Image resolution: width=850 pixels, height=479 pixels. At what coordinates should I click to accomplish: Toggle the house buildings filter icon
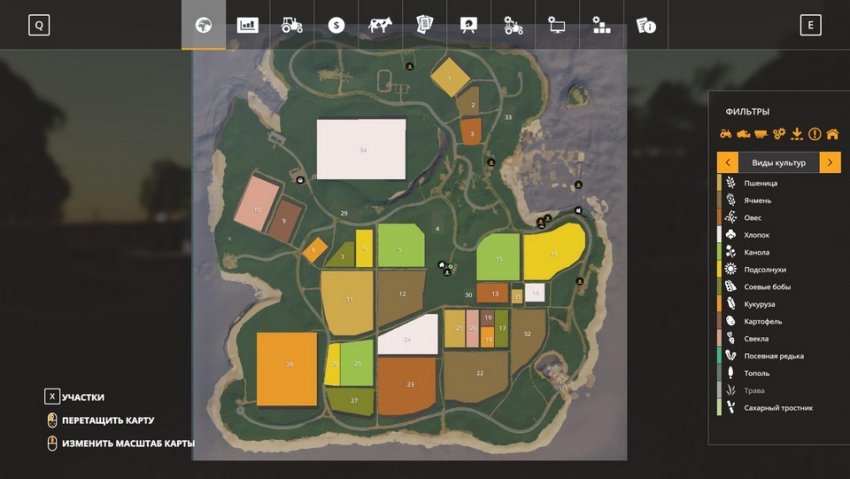tap(833, 134)
